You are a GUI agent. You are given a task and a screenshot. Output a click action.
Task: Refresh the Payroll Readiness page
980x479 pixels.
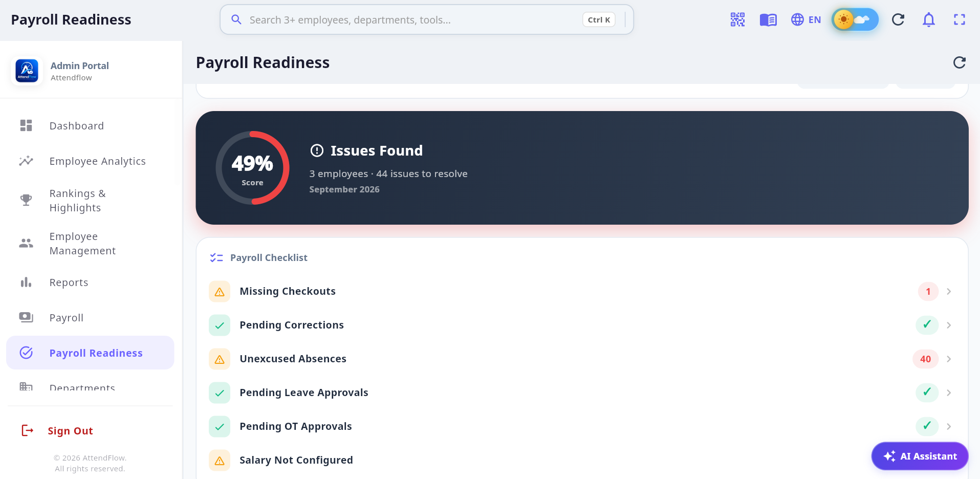(960, 62)
